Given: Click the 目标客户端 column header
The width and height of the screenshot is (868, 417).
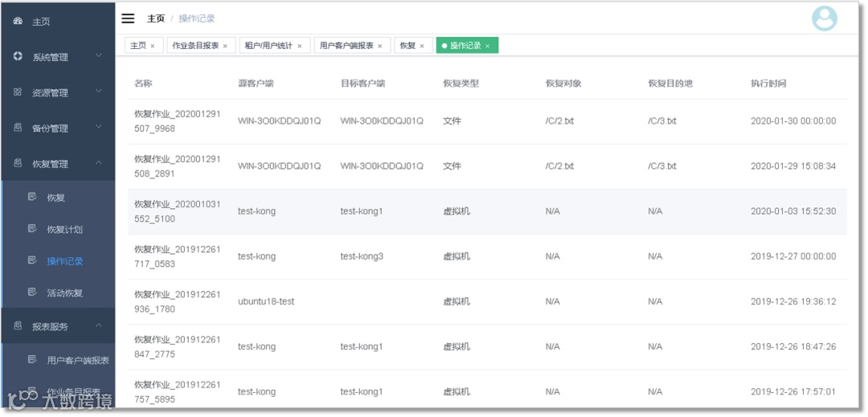Looking at the screenshot, I should click(362, 84).
